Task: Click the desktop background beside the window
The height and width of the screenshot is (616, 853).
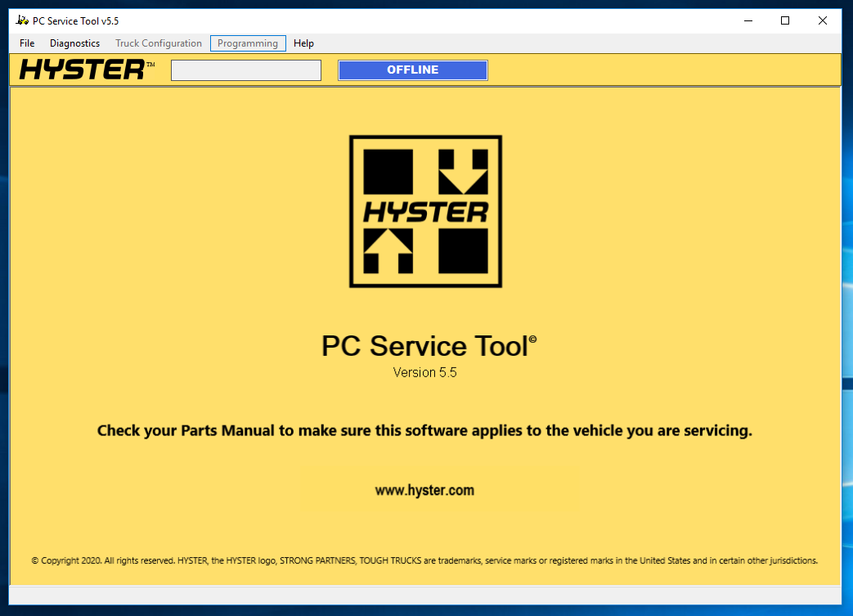Action: point(848,327)
